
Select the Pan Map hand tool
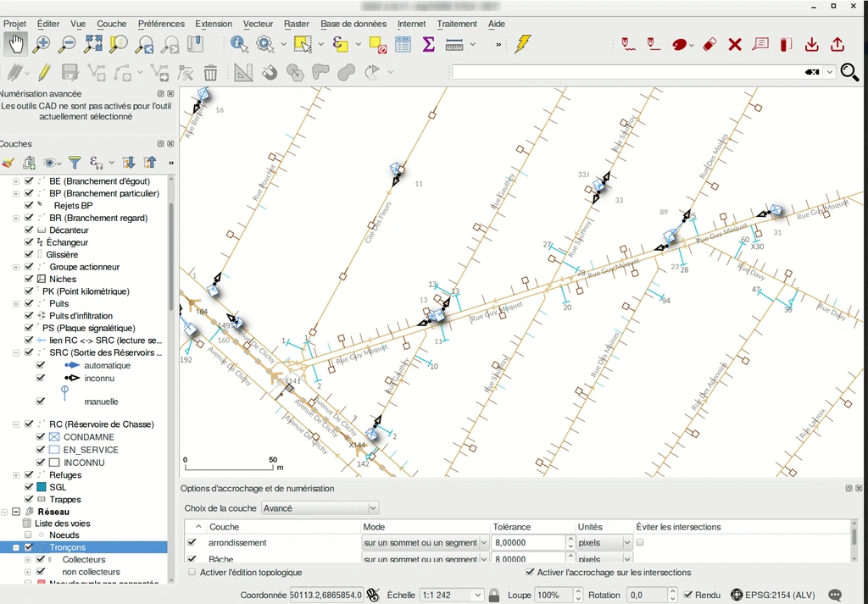click(x=15, y=44)
